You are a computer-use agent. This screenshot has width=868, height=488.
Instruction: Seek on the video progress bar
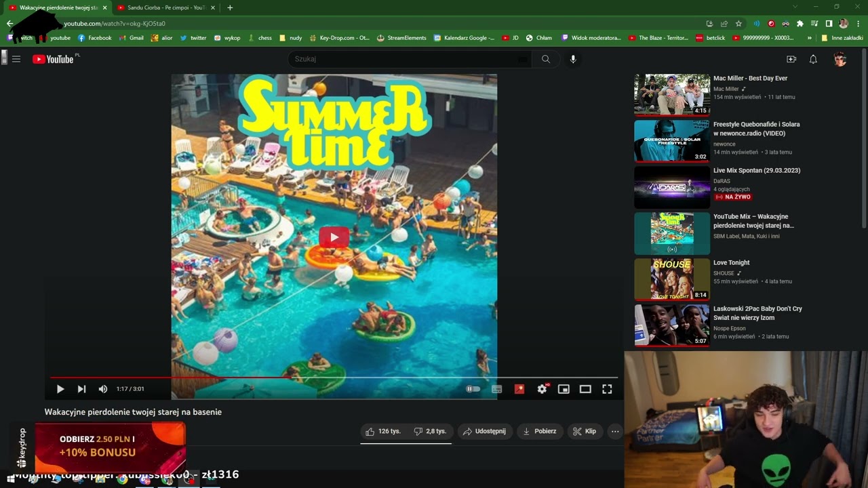[334, 377]
